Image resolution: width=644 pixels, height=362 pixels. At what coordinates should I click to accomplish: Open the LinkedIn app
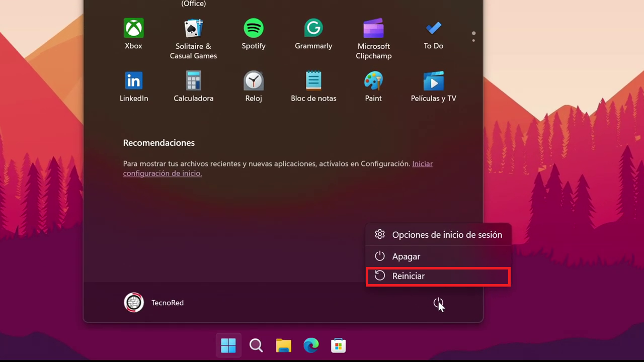(133, 86)
